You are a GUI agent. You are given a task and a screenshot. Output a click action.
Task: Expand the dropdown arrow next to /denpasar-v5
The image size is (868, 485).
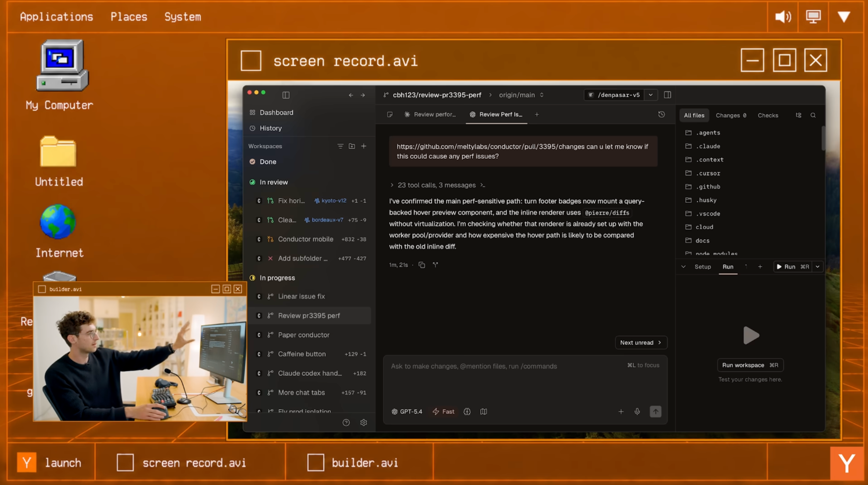coord(651,95)
